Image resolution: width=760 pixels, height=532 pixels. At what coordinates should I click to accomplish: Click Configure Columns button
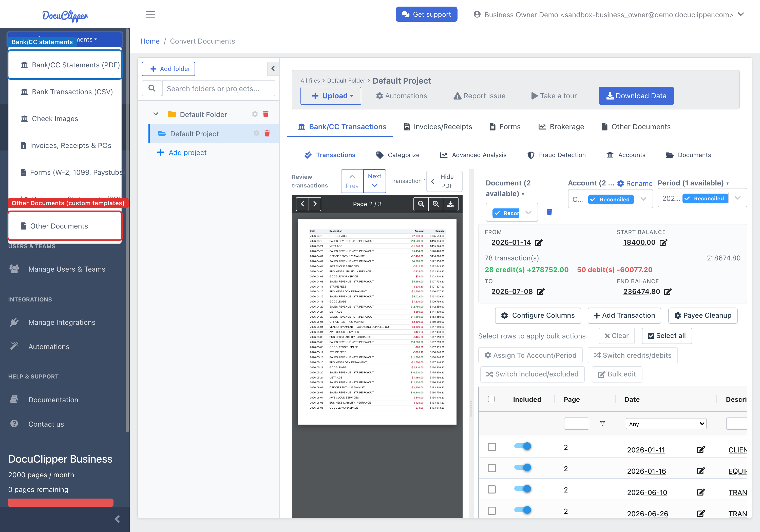coord(538,315)
